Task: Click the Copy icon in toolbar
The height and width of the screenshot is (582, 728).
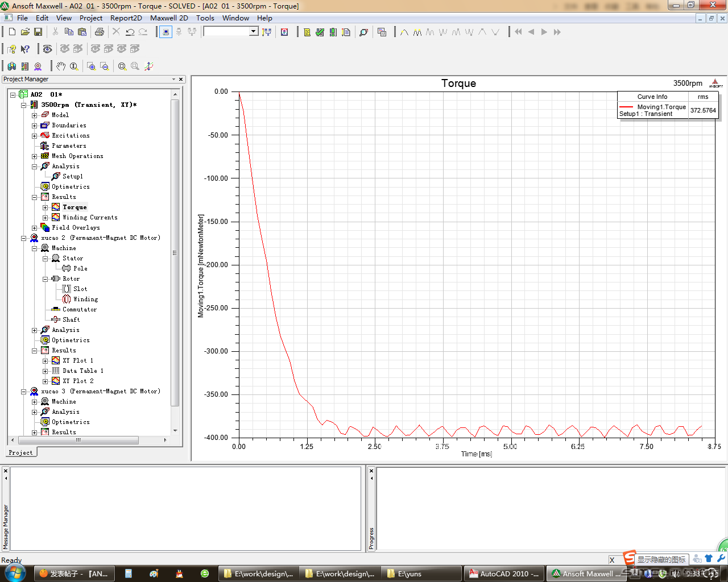Action: [x=69, y=32]
